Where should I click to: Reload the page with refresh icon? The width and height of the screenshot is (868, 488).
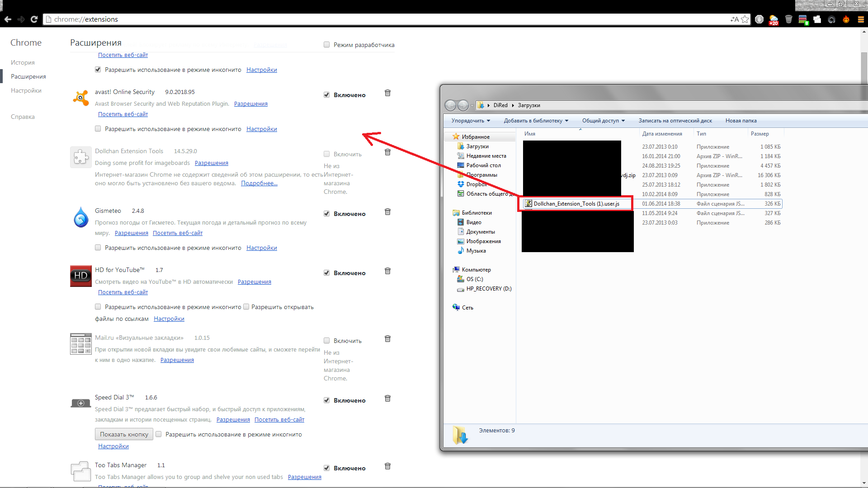tap(34, 19)
